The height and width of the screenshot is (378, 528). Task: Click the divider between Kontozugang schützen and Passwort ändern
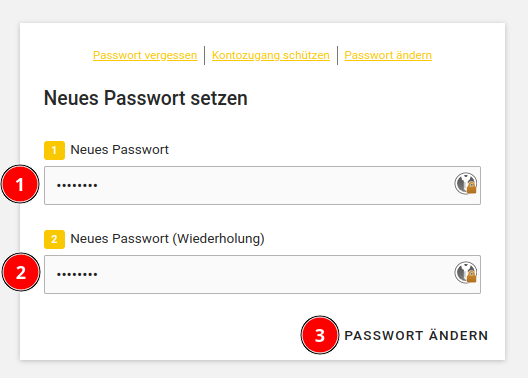click(337, 55)
